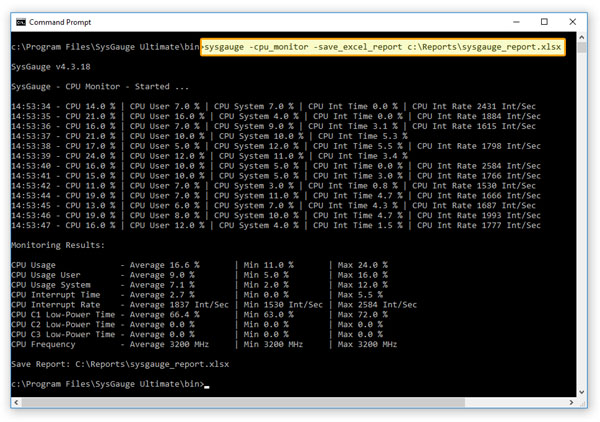Screen dimensions: 600x422
Task: Maximize the Command Prompt window
Action: pos(544,22)
